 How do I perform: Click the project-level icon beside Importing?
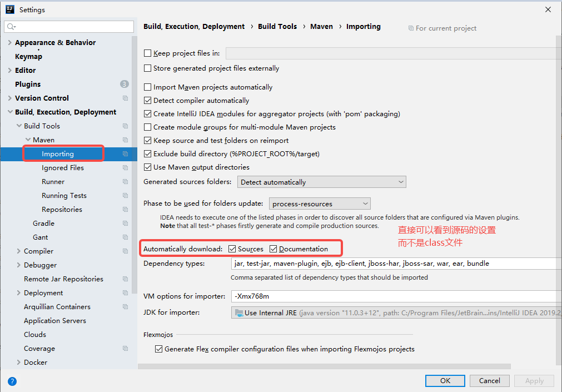click(125, 154)
